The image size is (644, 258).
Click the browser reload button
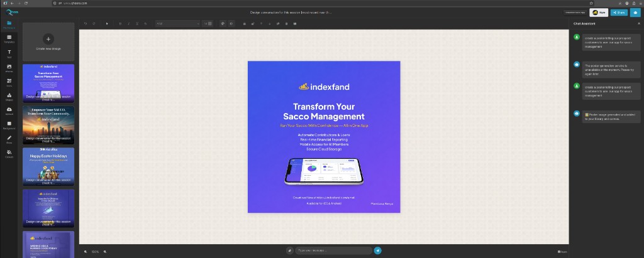[26, 3]
